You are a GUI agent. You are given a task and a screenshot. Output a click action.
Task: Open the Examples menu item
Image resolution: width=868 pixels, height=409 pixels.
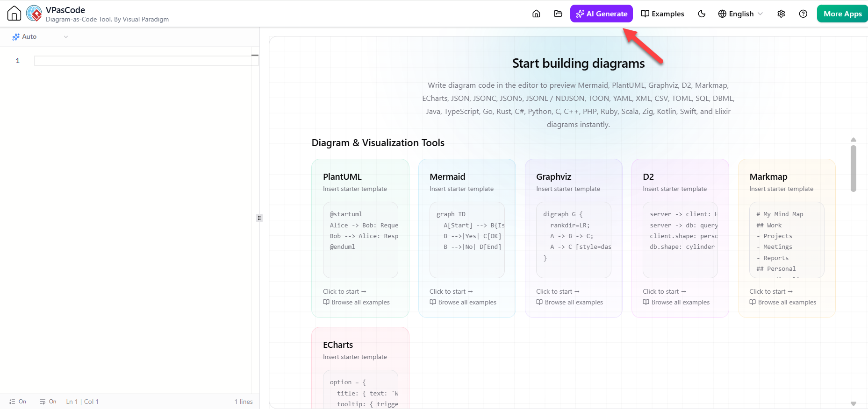662,14
